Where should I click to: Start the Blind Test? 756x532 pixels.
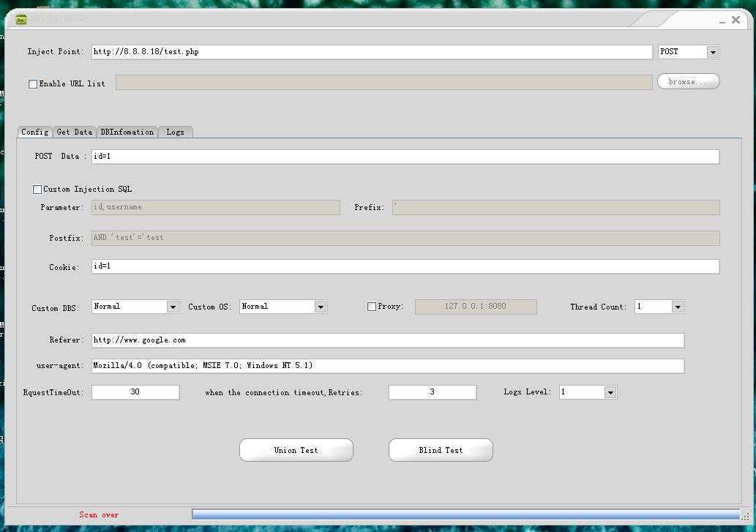441,450
